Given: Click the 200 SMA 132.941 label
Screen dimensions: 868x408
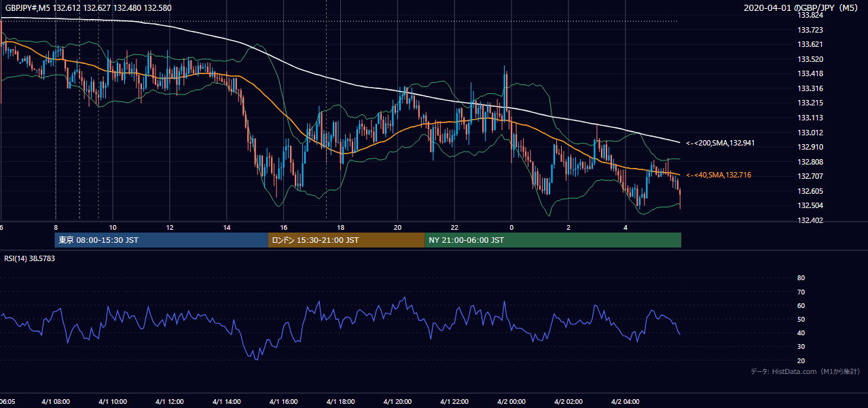Looking at the screenshot, I should click(720, 143).
